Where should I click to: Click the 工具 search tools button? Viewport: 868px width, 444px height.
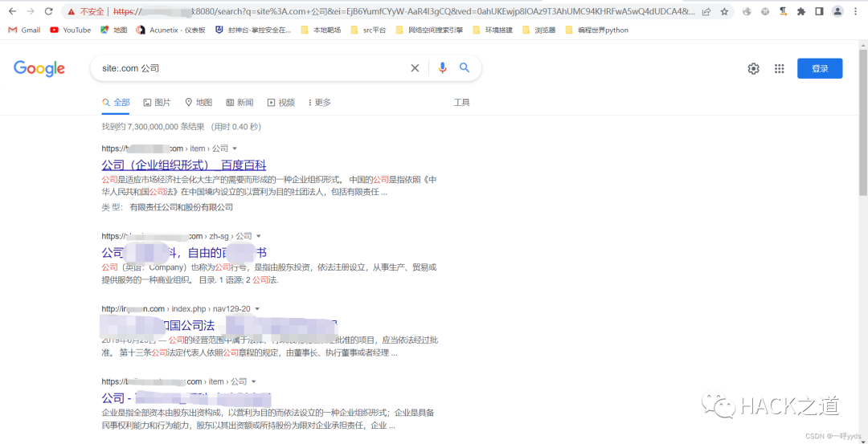[x=461, y=103]
